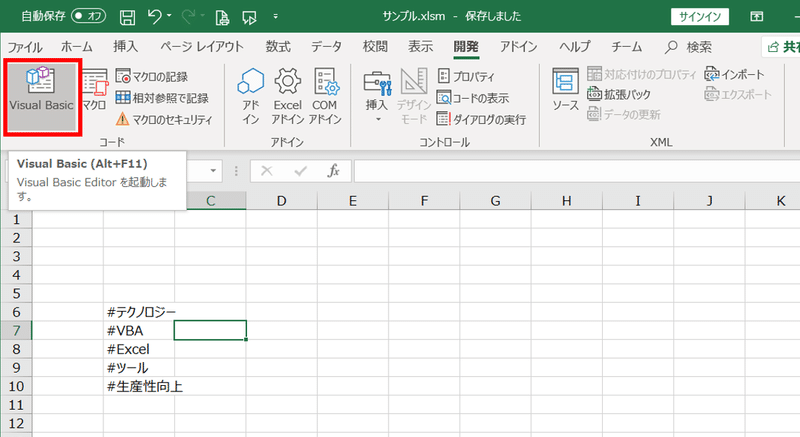Click cell containing #テクノロジー
800x437 pixels.
139,312
